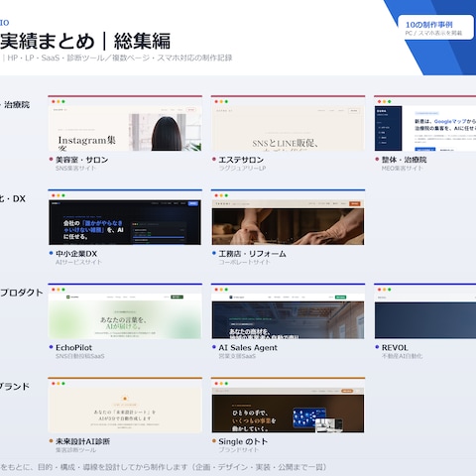Click the MEO集客サイト subtitle

click(402, 168)
